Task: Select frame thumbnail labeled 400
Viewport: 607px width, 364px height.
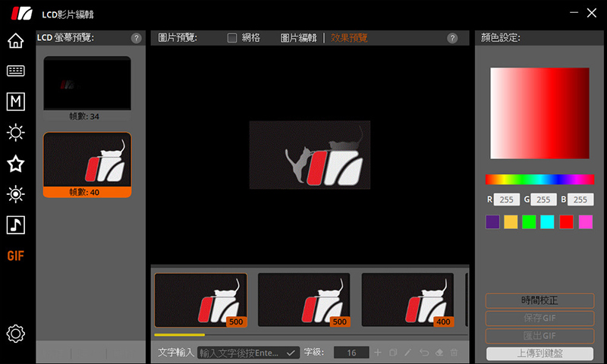Action: coord(407,300)
